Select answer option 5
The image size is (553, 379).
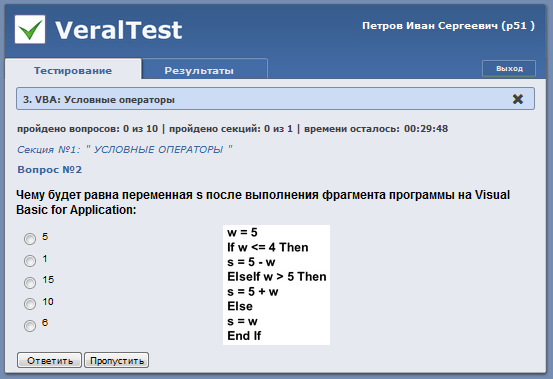tap(30, 239)
